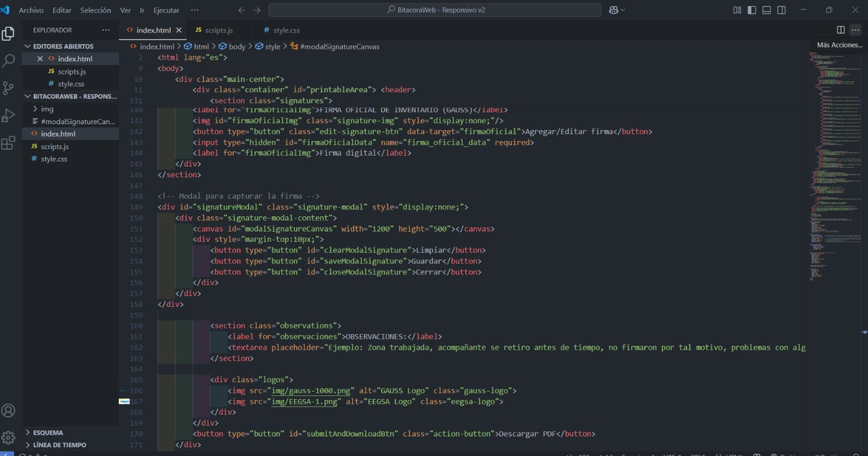
Task: Close the index.html editor tab
Action: 179,30
